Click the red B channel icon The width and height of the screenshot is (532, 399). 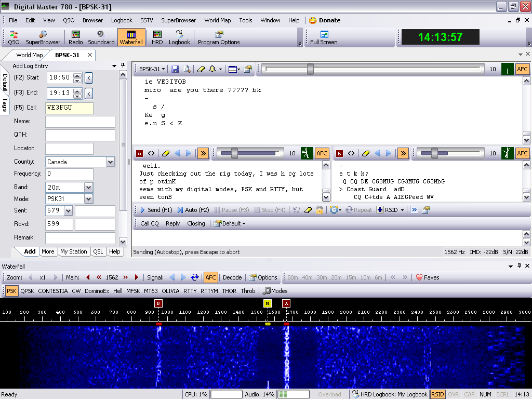339,154
